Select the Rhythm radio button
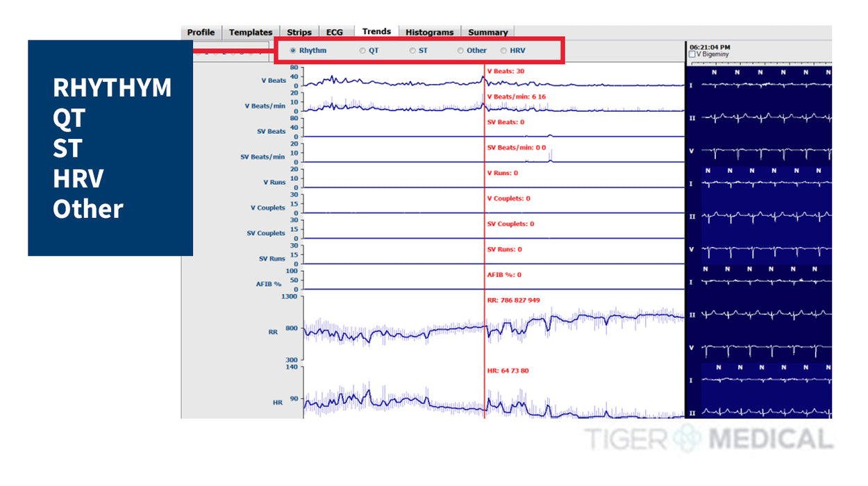Image resolution: width=868 pixels, height=486 pixels. tap(293, 51)
